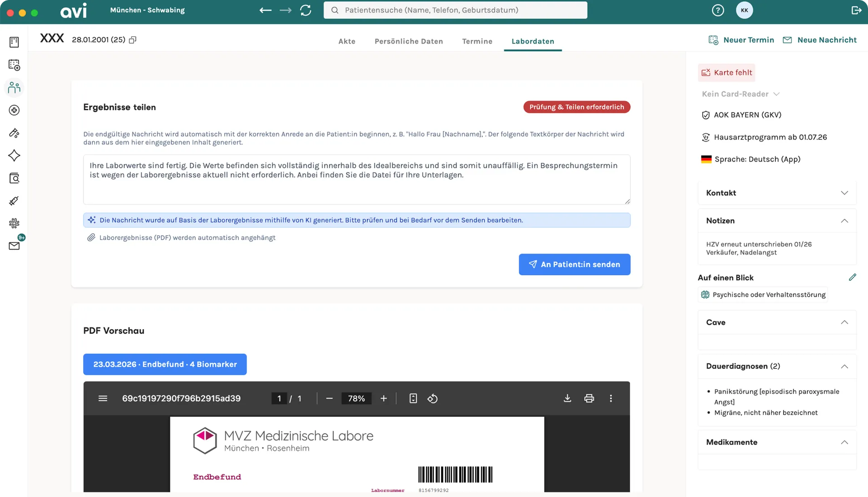The image size is (868, 497).
Task: Click Hausarztprogramm ab 01.07.26 entry
Action: (x=764, y=137)
